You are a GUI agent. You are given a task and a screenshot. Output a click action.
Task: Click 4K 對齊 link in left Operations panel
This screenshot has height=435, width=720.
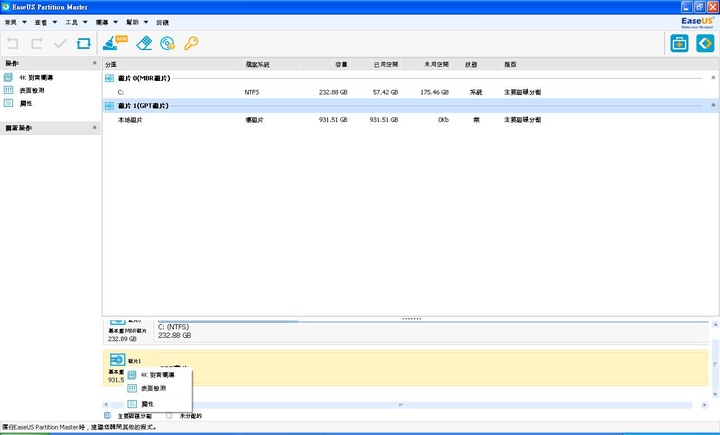tap(36, 77)
